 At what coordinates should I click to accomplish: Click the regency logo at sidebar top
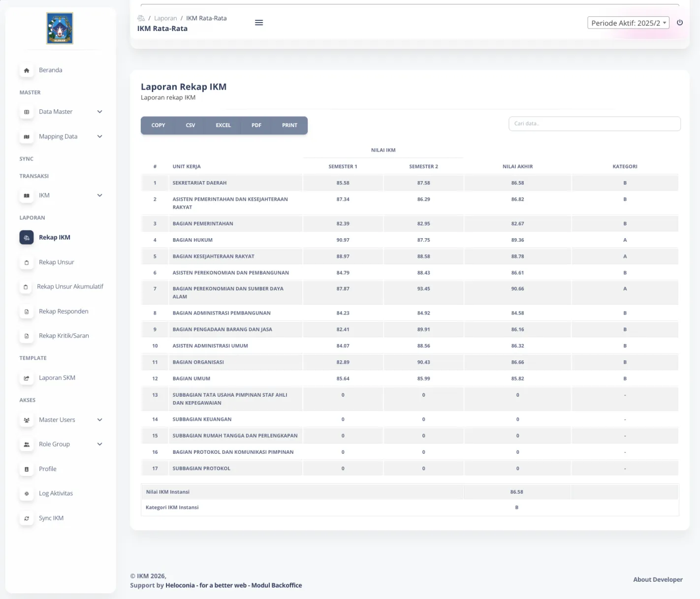60,29
